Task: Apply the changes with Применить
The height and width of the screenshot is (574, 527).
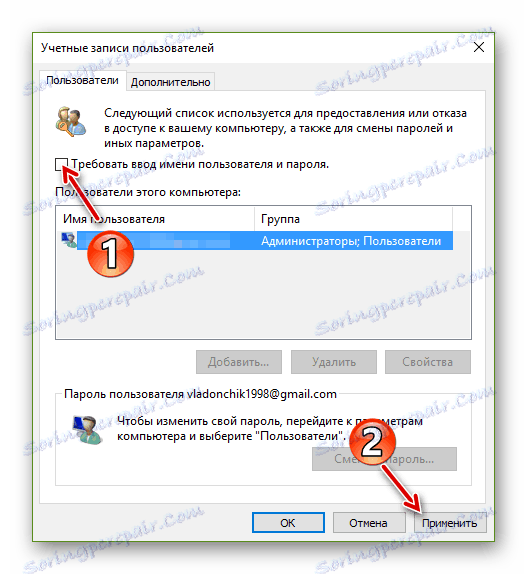Action: tap(450, 523)
